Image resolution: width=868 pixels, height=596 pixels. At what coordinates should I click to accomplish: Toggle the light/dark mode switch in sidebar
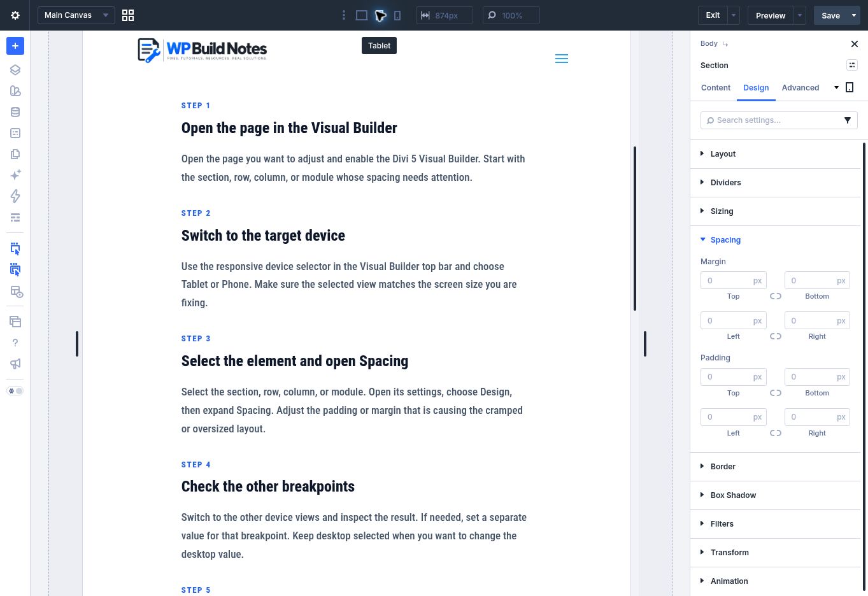(x=15, y=391)
